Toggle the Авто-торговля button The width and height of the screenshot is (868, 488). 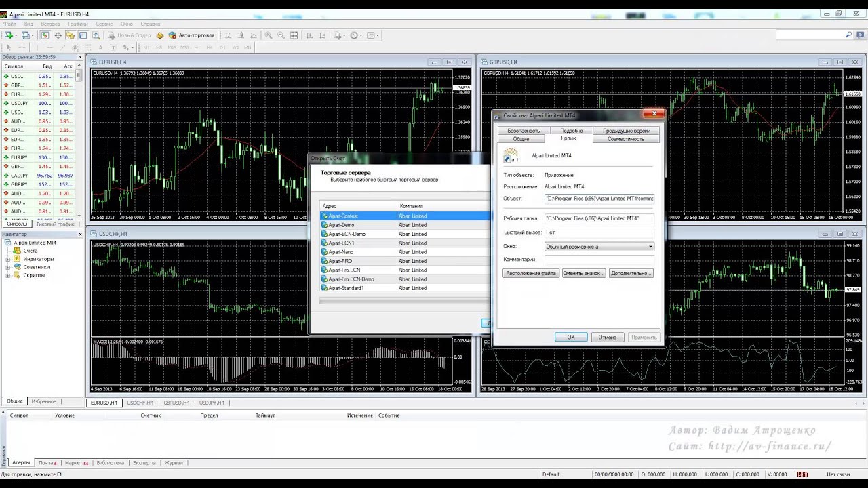191,35
